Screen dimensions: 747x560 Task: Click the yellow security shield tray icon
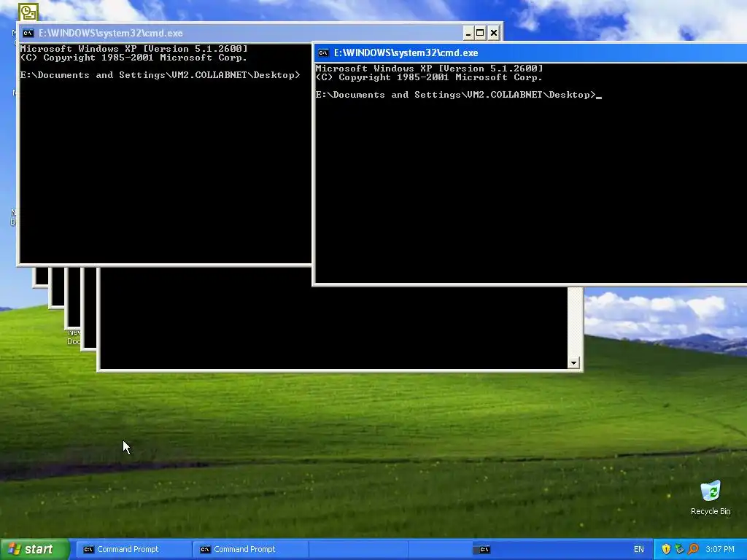click(x=666, y=549)
